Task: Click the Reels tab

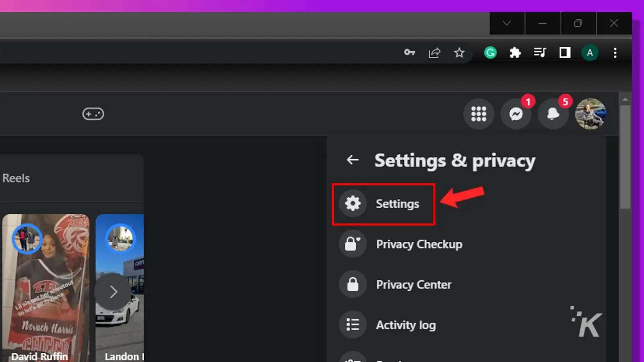Action: pyautogui.click(x=16, y=178)
